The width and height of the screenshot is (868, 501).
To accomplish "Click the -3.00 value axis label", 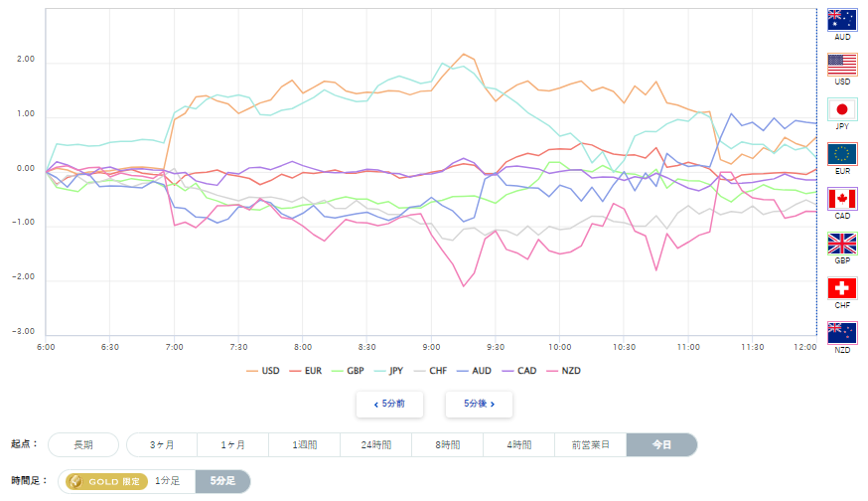I will point(23,331).
